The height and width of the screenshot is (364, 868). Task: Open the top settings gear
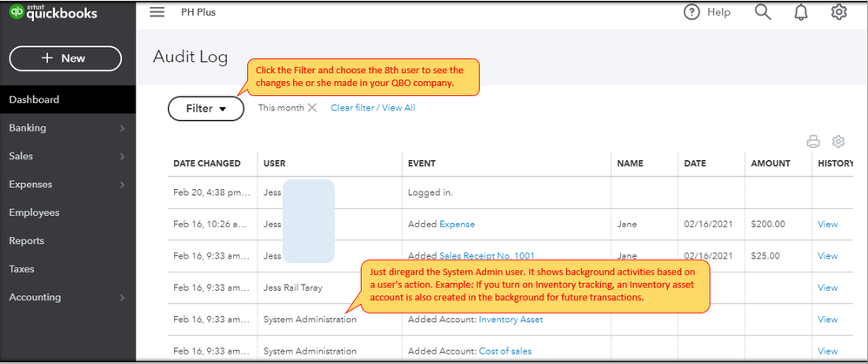click(839, 12)
